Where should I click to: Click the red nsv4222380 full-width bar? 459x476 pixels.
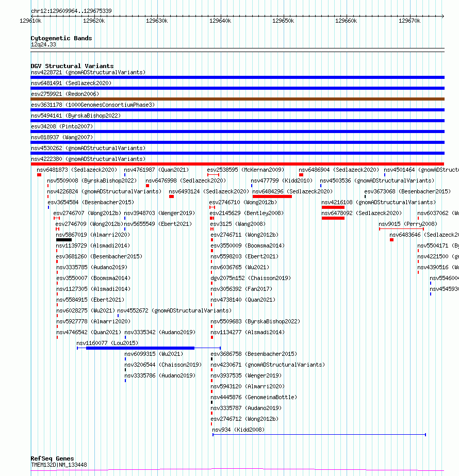[x=237, y=164]
